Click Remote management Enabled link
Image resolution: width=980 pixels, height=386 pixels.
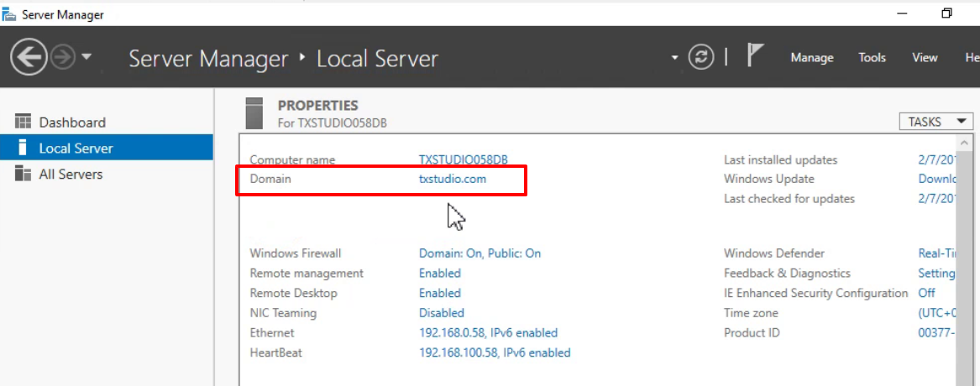tap(440, 273)
